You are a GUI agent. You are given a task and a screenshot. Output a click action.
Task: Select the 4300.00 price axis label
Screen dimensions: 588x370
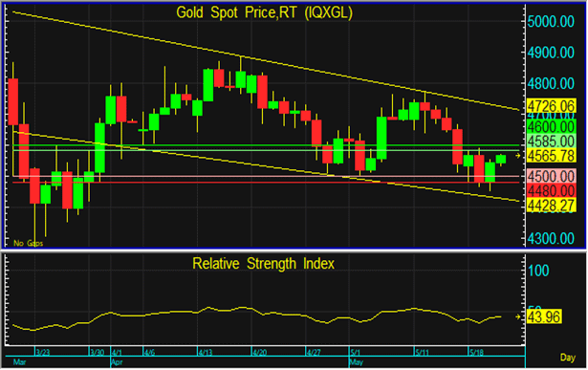(x=550, y=238)
